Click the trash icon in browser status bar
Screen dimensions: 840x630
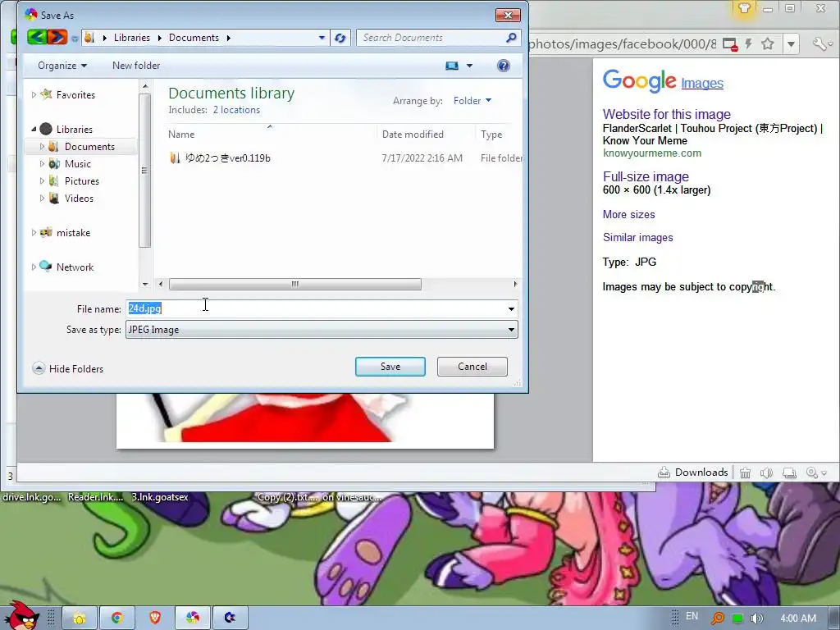[x=745, y=472]
